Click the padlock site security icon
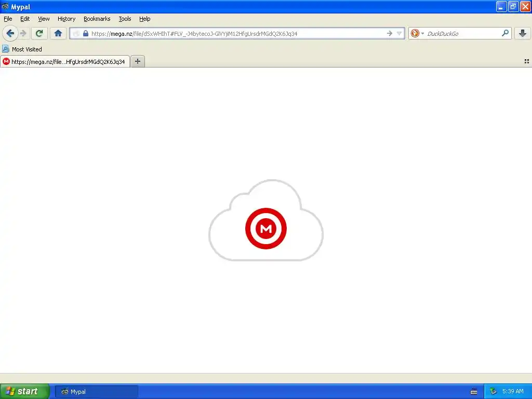532x399 pixels. coord(86,33)
